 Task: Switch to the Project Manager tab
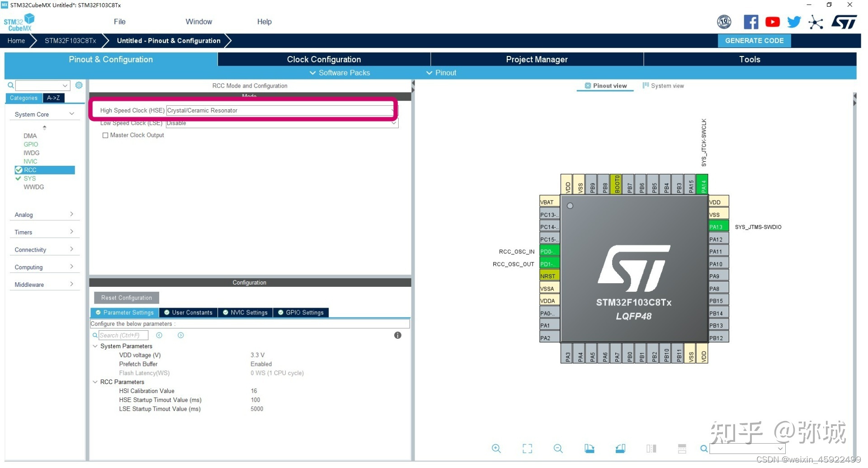[x=537, y=59]
